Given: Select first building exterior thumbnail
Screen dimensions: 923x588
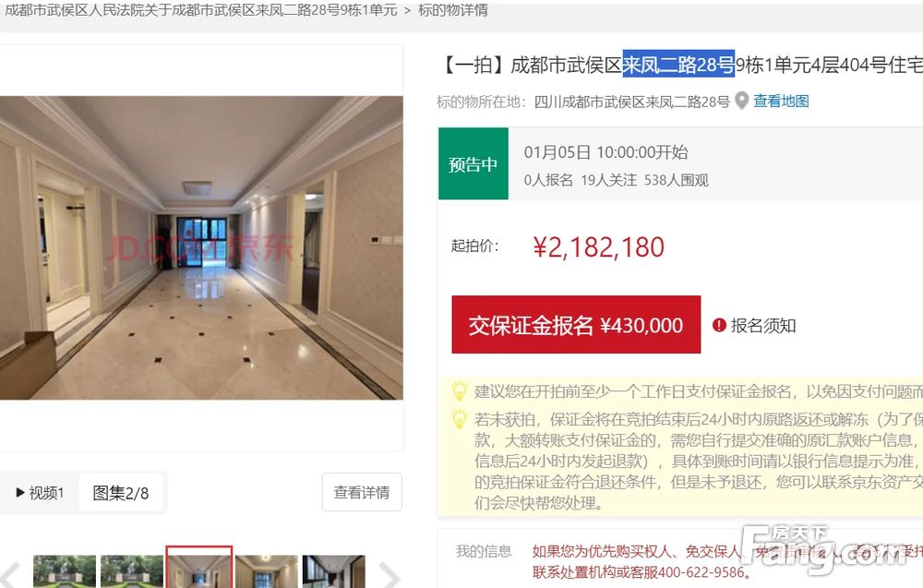Looking at the screenshot, I should (65, 571).
